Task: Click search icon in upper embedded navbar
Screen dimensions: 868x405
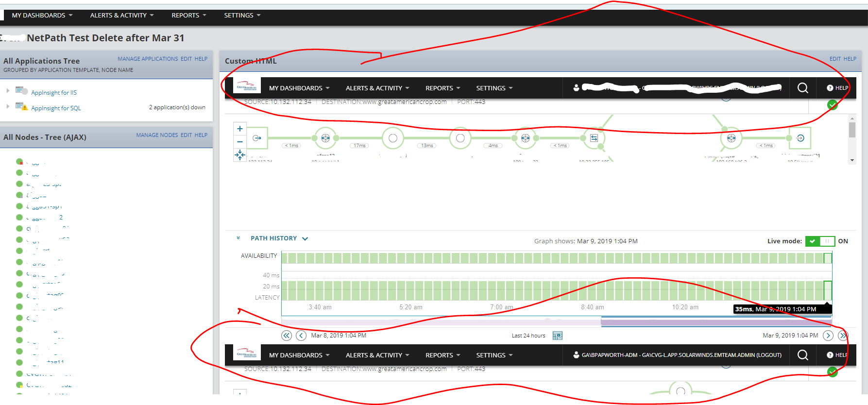Action: pyautogui.click(x=803, y=88)
